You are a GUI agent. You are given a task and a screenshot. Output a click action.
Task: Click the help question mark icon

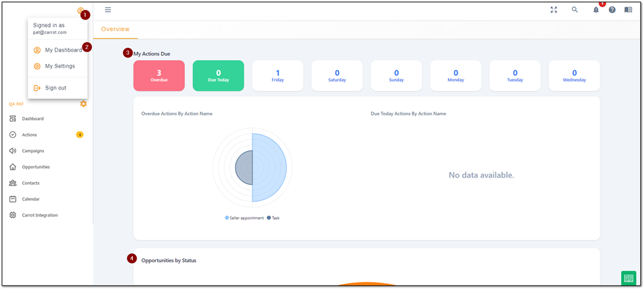[x=612, y=10]
